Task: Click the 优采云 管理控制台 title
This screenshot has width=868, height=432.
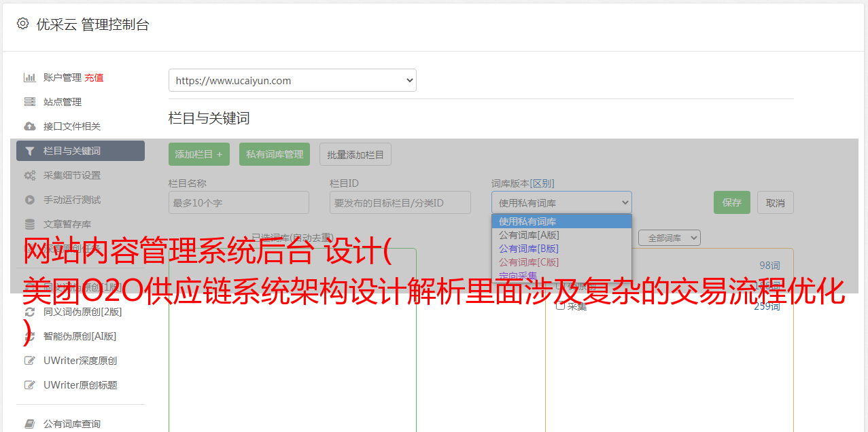Action: 92,24
